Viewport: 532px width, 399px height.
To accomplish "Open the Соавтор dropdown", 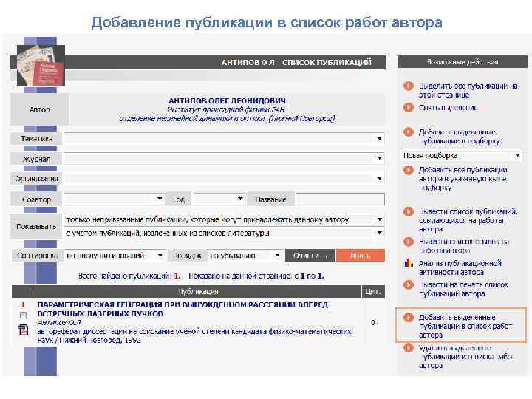I will click(x=114, y=199).
